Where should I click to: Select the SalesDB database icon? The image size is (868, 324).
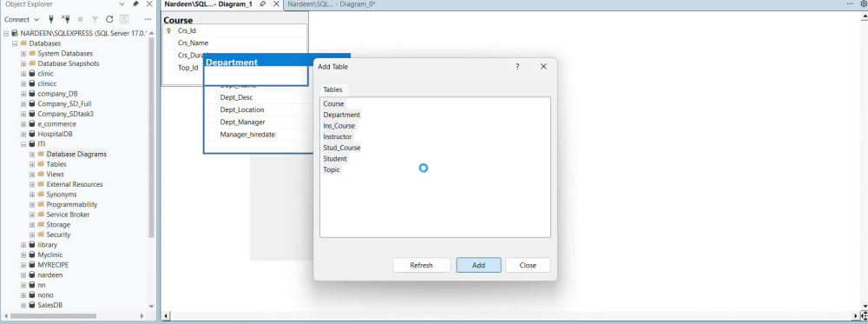pyautogui.click(x=32, y=305)
